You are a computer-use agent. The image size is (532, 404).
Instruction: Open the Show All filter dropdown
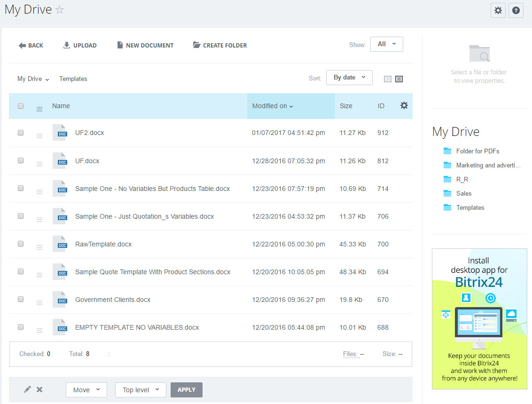[x=386, y=44]
